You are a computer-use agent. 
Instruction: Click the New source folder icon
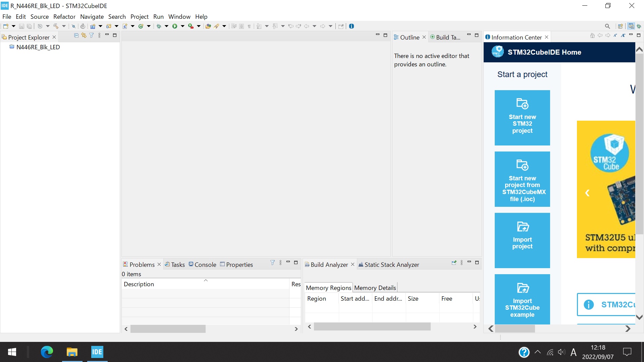click(109, 26)
